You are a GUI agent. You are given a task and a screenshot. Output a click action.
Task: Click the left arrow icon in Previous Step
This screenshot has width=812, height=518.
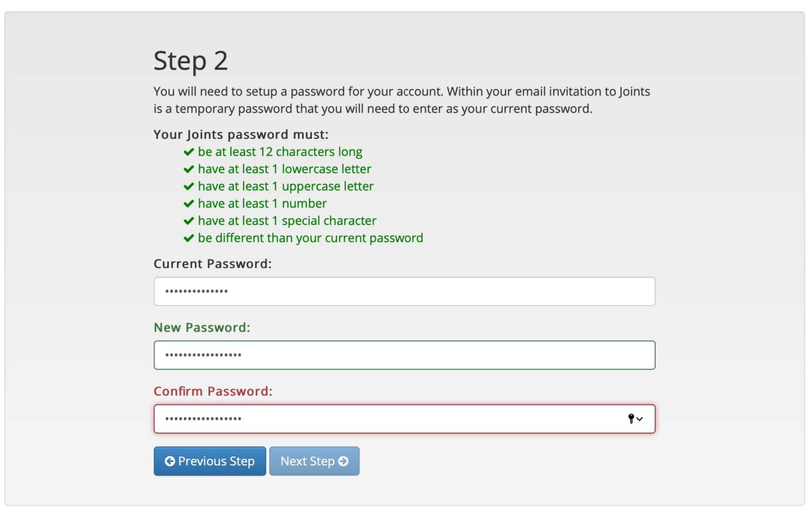(x=169, y=461)
